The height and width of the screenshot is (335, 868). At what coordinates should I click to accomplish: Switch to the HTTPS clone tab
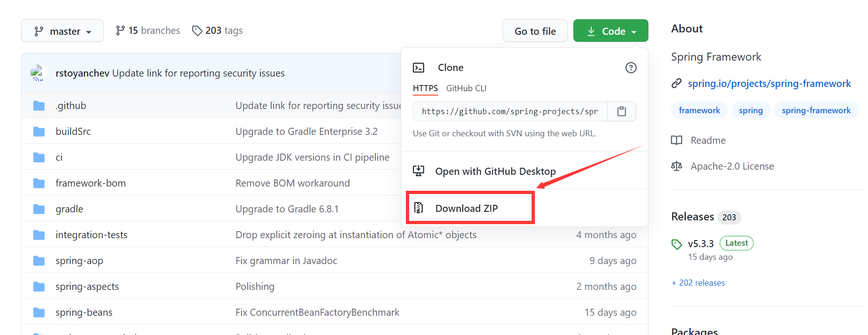[x=425, y=88]
